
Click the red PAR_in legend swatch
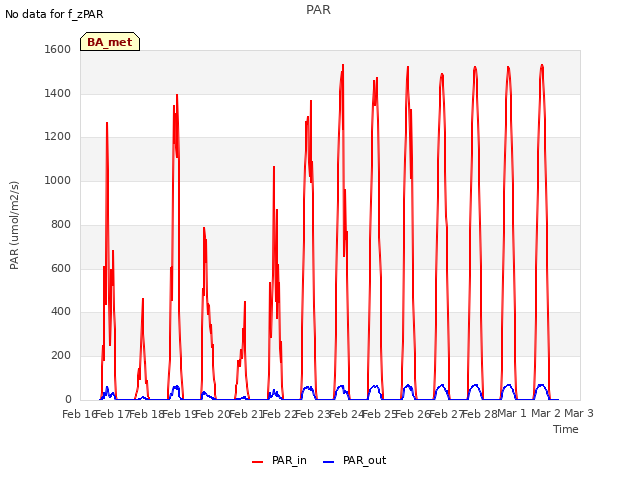pos(258,462)
